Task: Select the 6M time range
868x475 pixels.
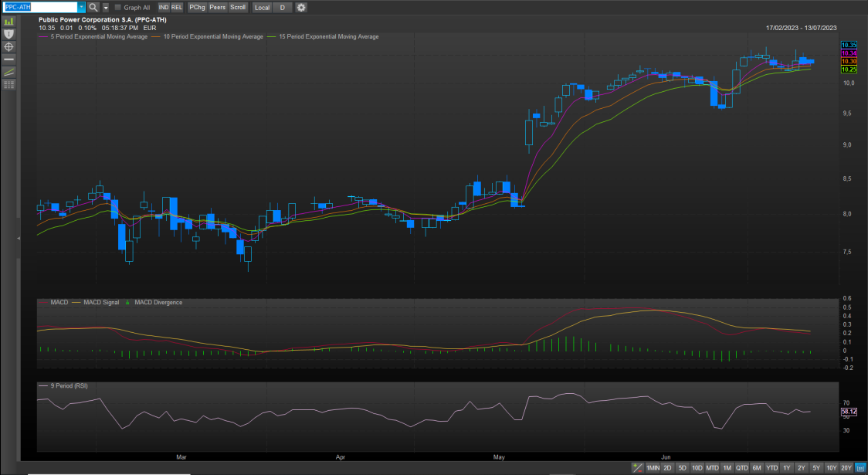Action: [757, 468]
